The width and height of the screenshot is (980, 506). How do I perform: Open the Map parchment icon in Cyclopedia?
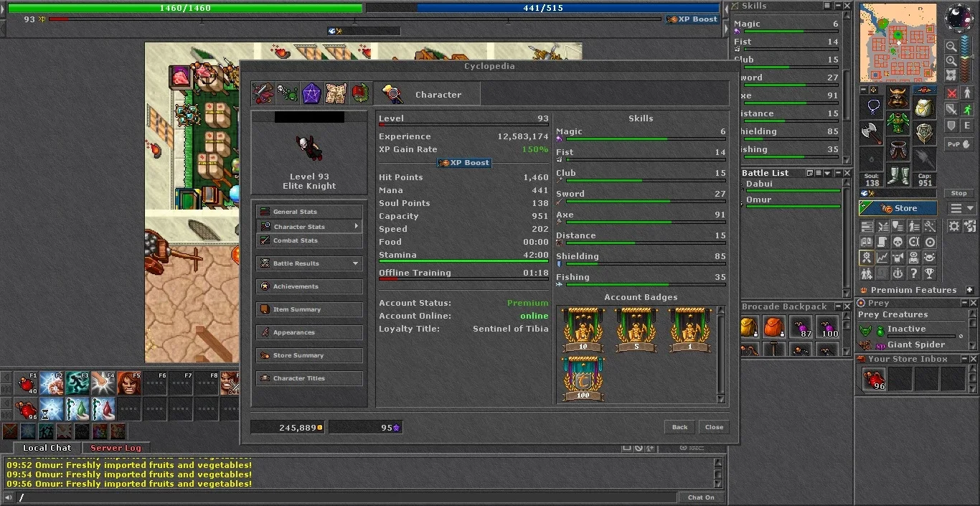pos(336,94)
